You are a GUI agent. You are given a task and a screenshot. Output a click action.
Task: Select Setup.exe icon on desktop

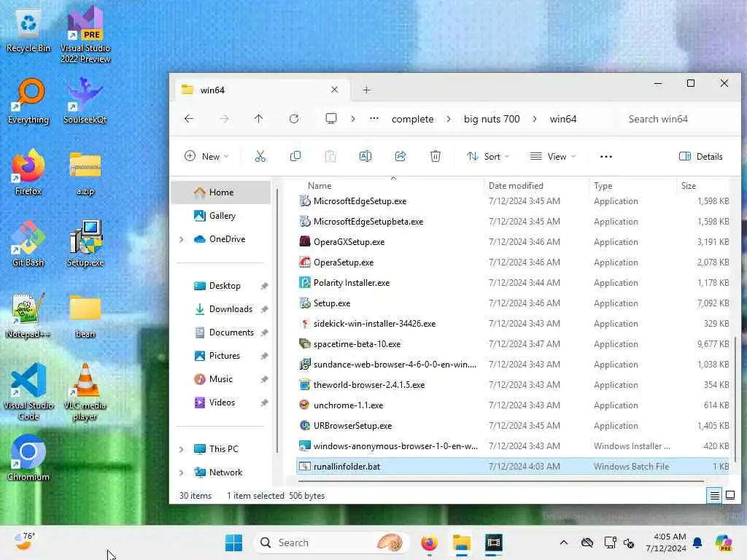point(85,244)
